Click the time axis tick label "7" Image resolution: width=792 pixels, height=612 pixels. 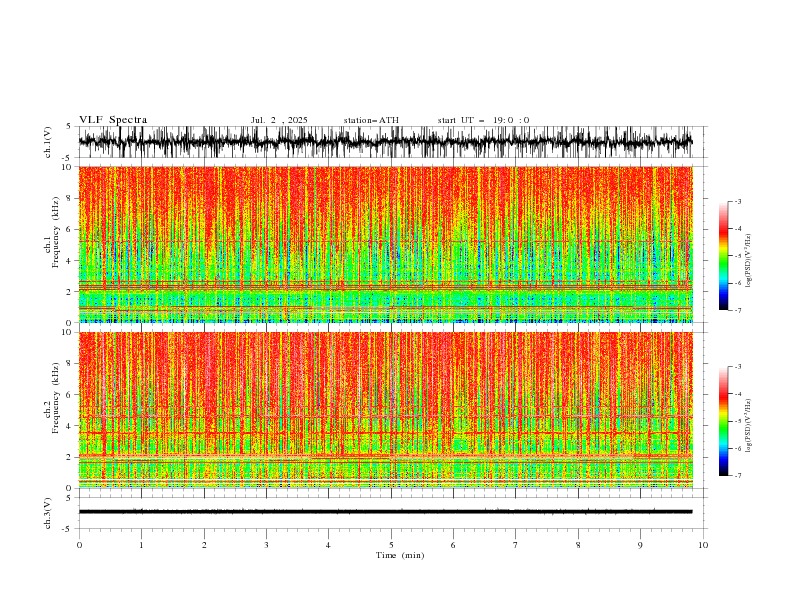(516, 545)
